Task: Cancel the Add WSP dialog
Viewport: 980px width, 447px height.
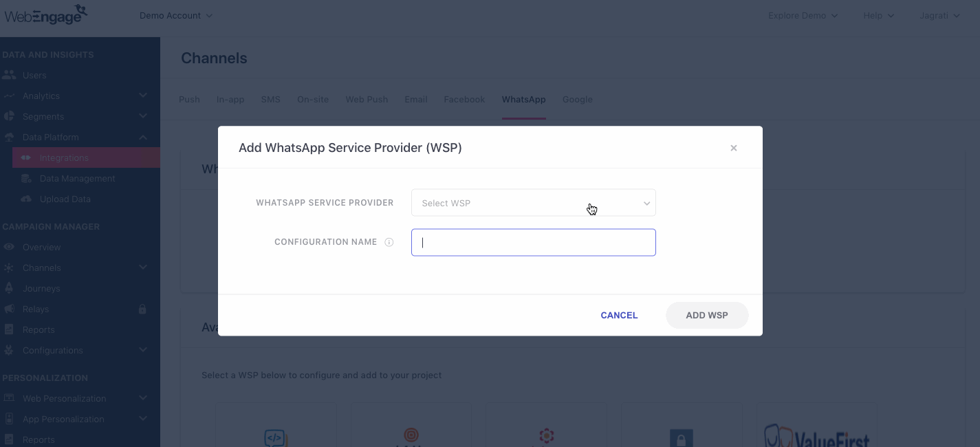Action: coord(619,315)
